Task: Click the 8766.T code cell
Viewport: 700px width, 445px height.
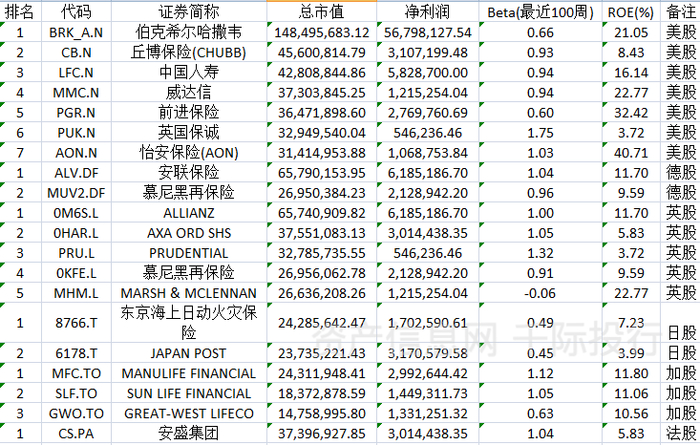Action: click(76, 323)
